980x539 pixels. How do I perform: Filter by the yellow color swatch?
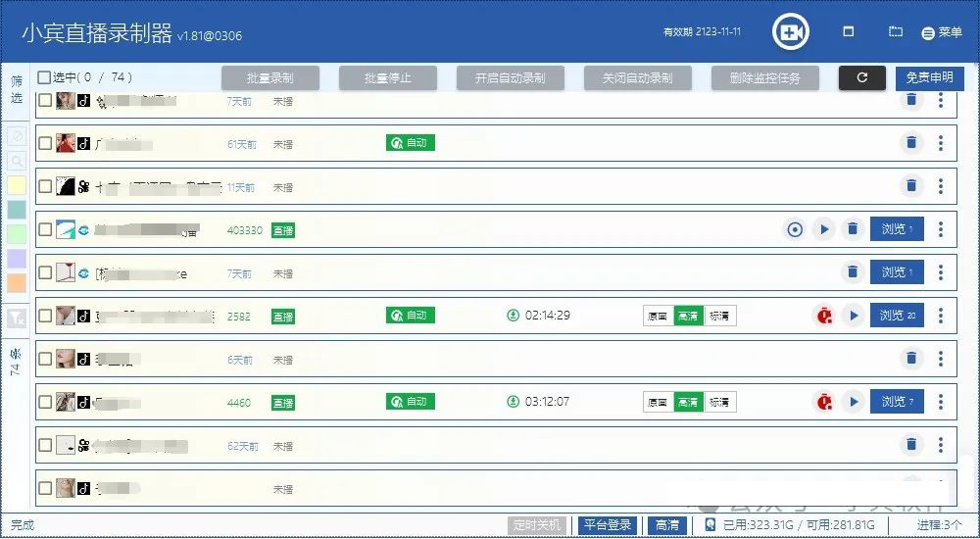17,186
